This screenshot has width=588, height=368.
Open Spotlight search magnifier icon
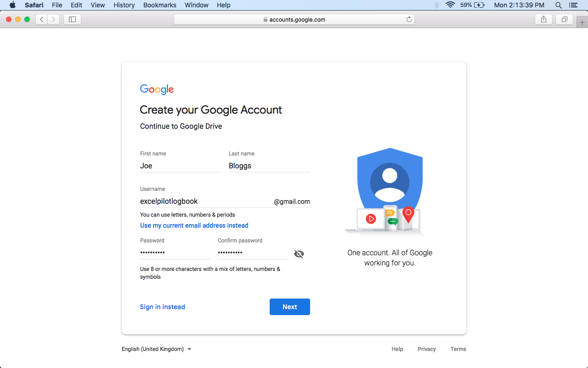tap(559, 5)
